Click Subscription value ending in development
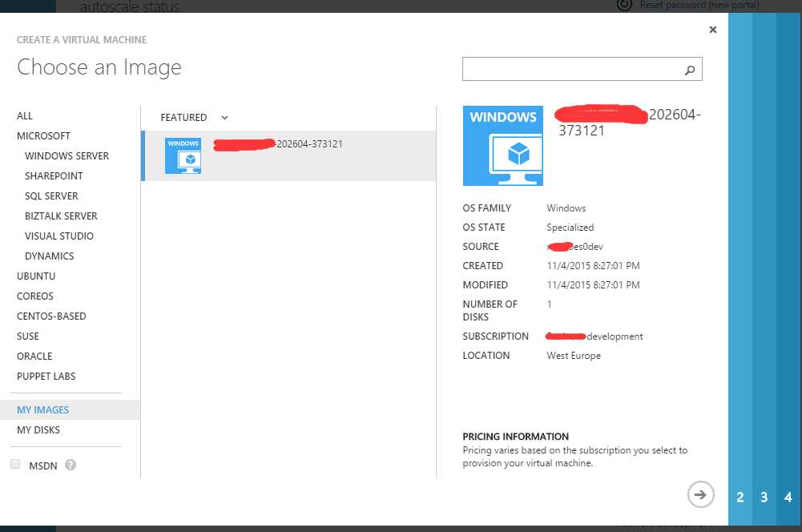This screenshot has height=532, width=802. tap(594, 336)
